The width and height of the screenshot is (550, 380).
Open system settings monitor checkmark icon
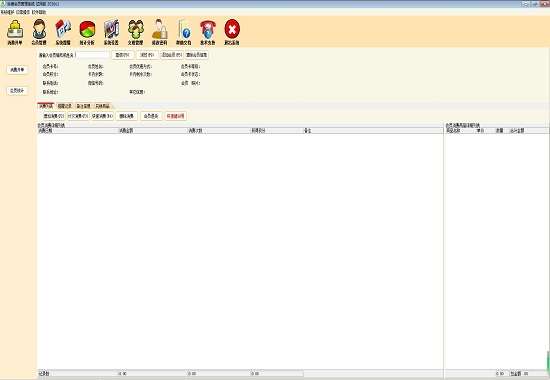click(111, 32)
